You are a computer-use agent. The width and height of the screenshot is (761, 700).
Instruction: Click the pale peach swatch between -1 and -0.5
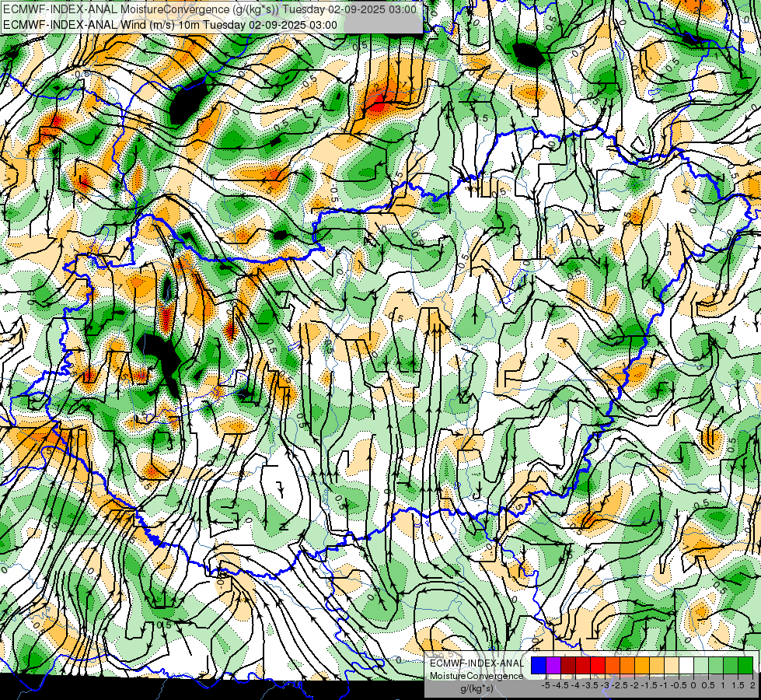672,666
